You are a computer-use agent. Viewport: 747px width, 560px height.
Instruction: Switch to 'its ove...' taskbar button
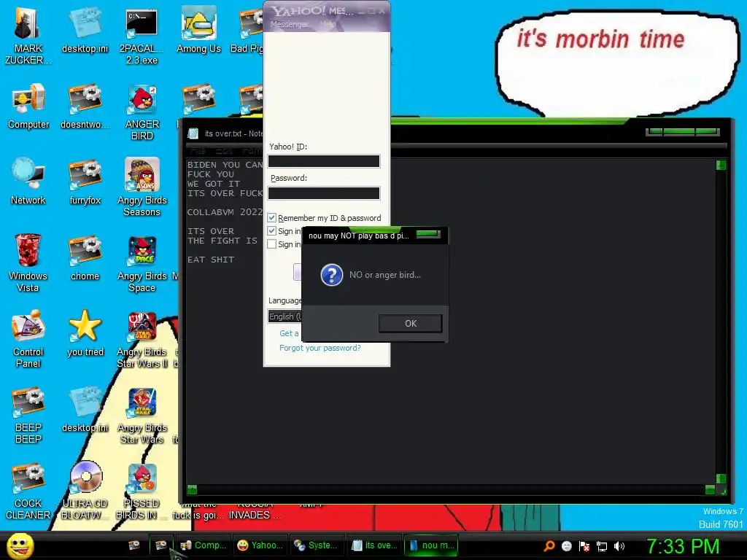[373, 545]
